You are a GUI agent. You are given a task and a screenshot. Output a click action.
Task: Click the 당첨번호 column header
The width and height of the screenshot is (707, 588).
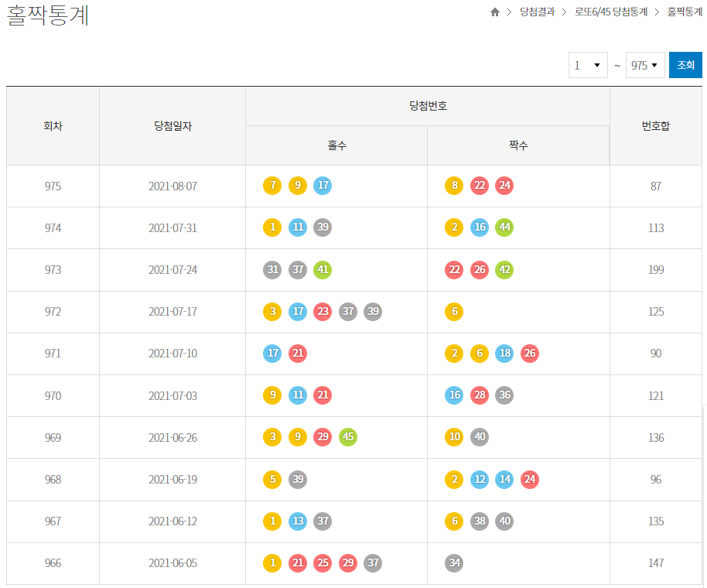click(x=428, y=106)
